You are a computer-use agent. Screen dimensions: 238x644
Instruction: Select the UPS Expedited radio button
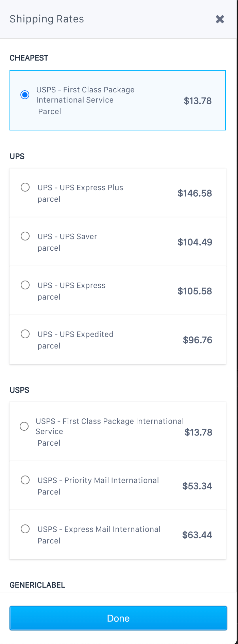coord(25,334)
